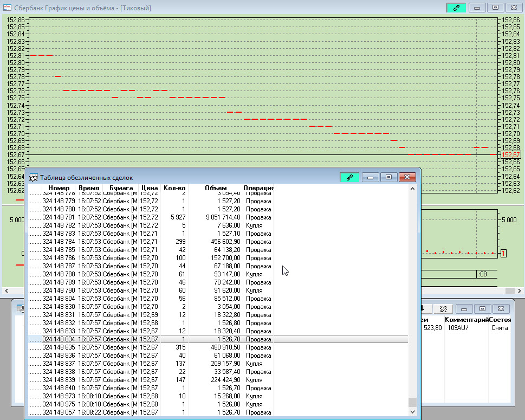Minimize the Сбербанк price chart window

pyautogui.click(x=477, y=8)
